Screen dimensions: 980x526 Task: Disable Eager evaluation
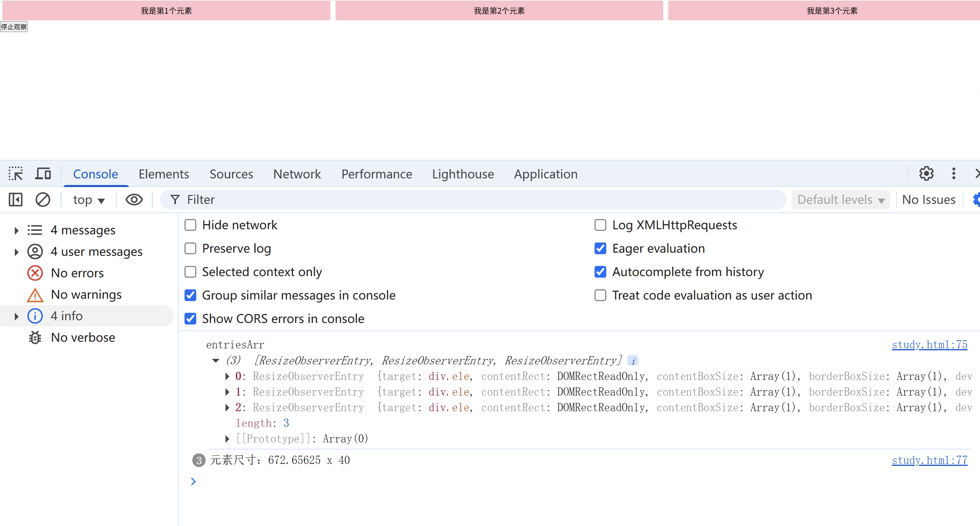600,248
